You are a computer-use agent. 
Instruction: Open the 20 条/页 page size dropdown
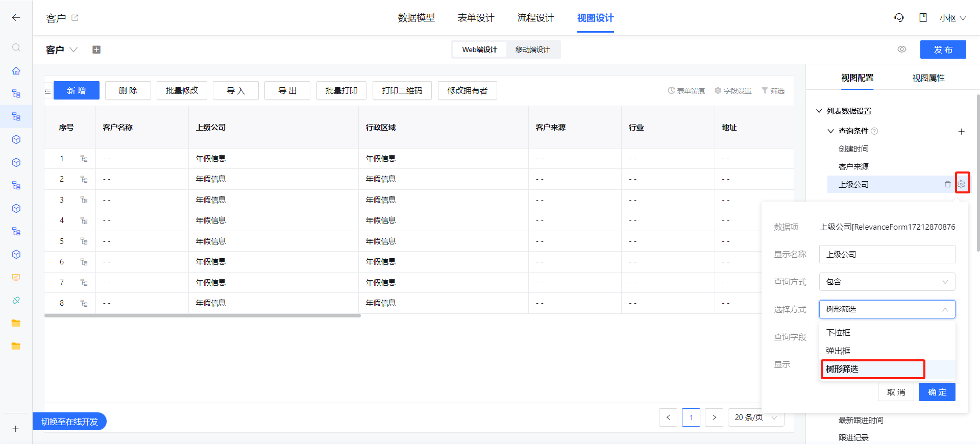(756, 417)
